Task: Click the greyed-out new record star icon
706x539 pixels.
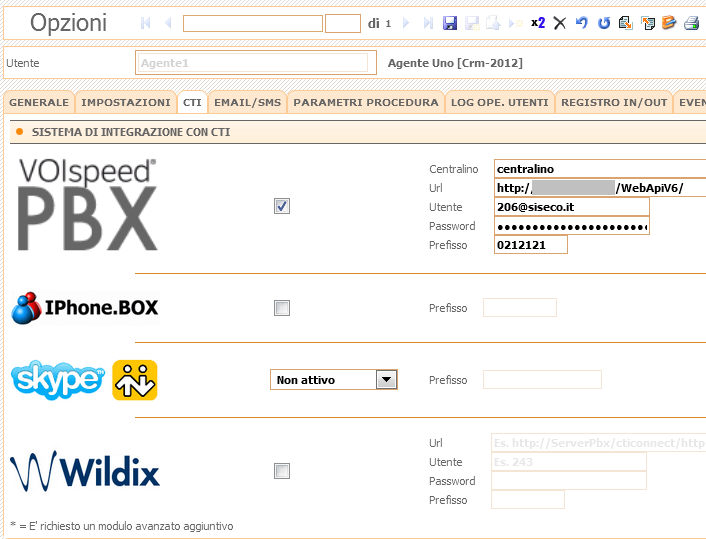Action: [x=515, y=23]
